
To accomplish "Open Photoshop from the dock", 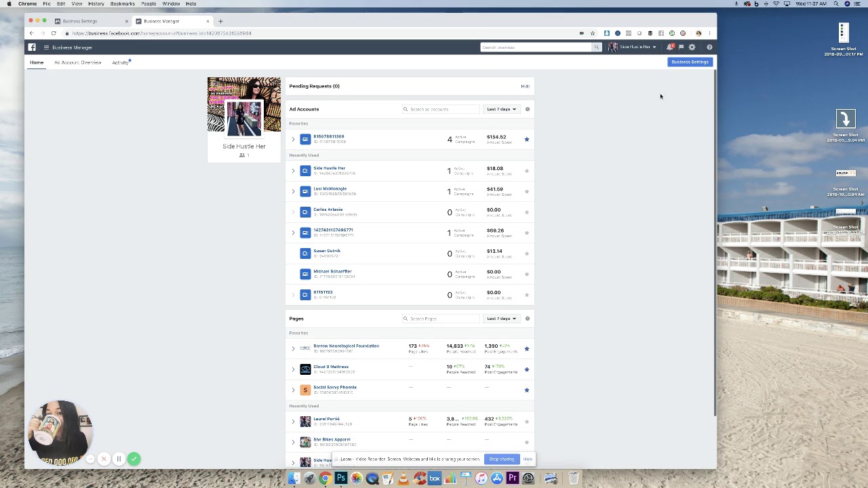I will [x=341, y=479].
